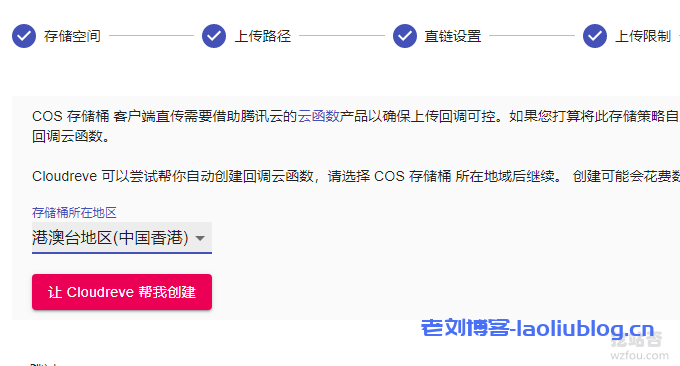Image resolution: width=680 pixels, height=366 pixels.
Task: Click the 让 Cloudreve 帮我创建 button
Action: [x=122, y=292]
